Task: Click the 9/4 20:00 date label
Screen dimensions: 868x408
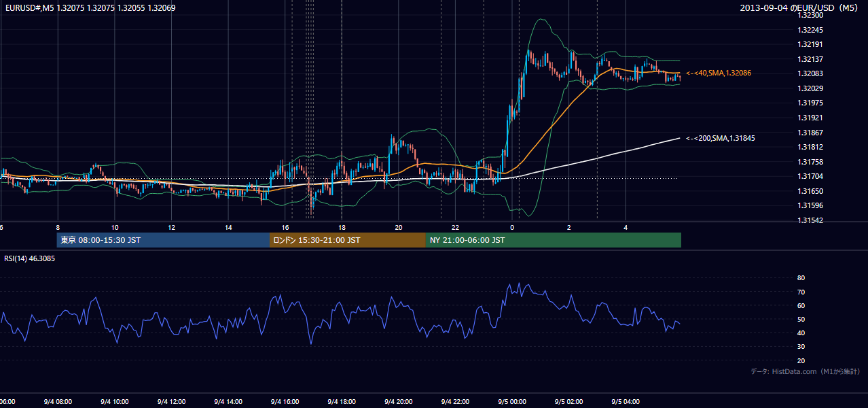Action: pos(398,401)
